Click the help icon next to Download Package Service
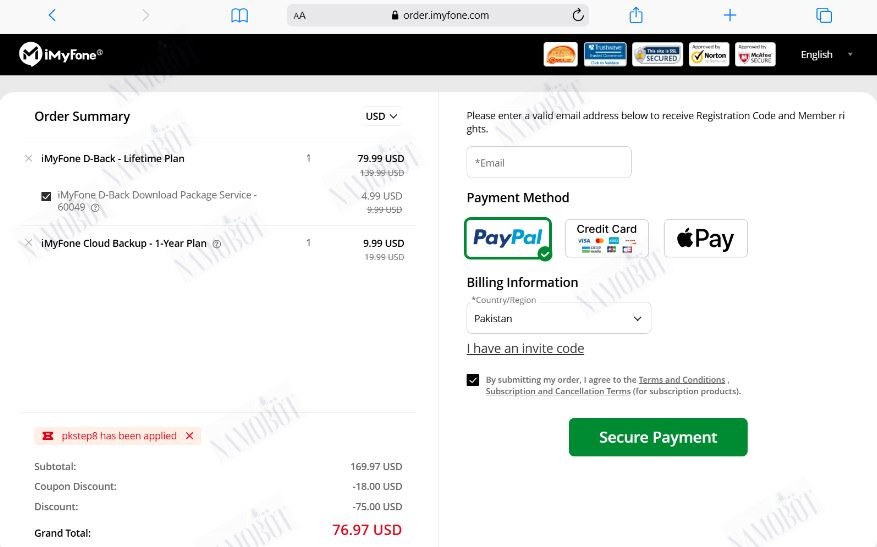This screenshot has width=877, height=547. 95,208
